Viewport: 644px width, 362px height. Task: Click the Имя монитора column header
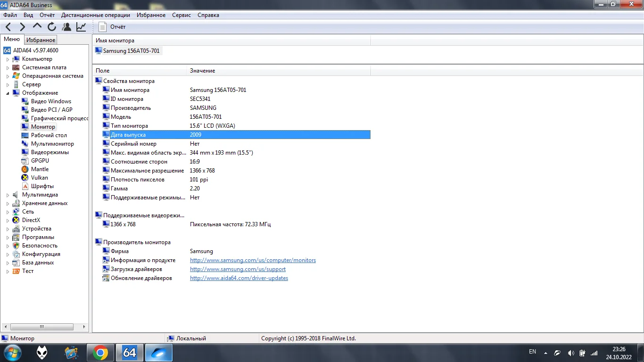231,41
